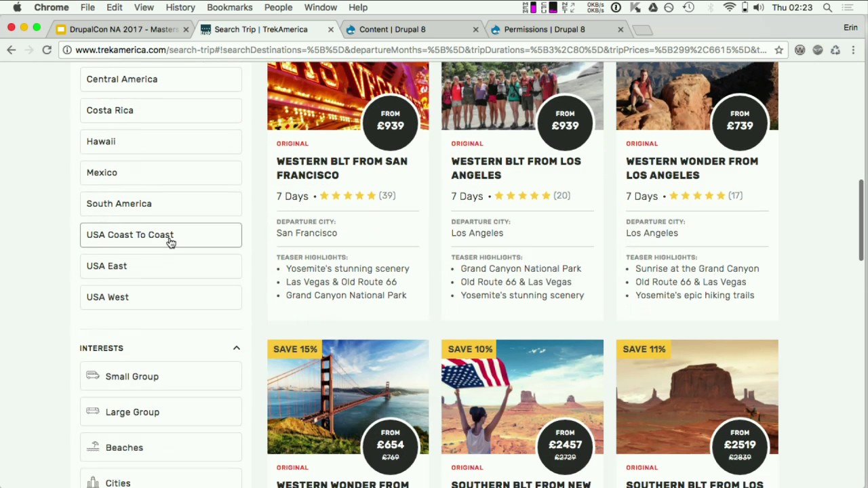868x488 pixels.
Task: Click the memory usage monitor icon
Action: 530,7
